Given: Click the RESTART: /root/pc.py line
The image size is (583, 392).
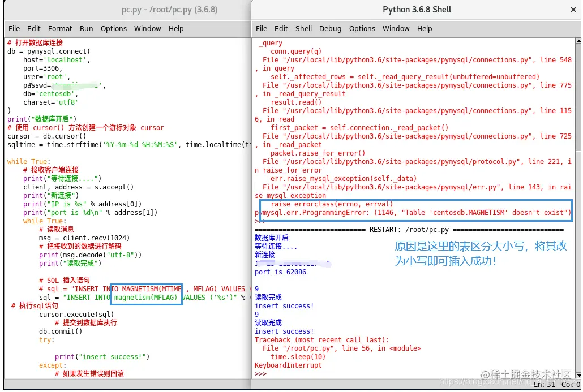Looking at the screenshot, I should point(409,230).
